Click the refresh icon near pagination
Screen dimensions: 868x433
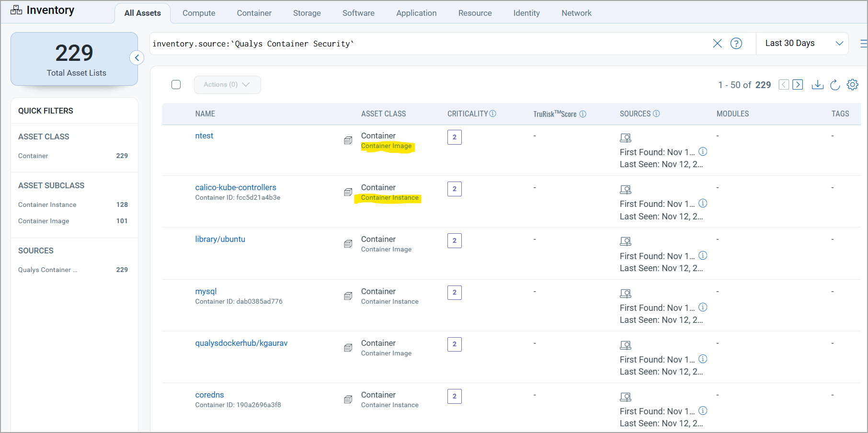pos(835,84)
